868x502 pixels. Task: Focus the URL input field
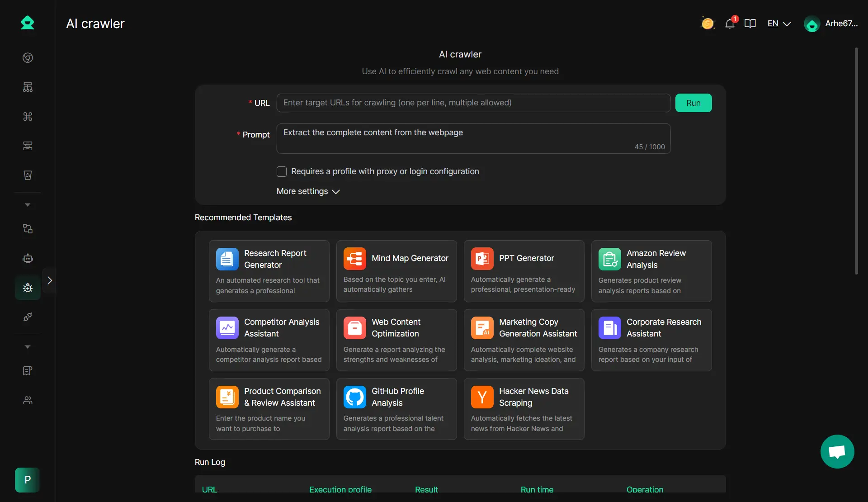[x=473, y=103]
